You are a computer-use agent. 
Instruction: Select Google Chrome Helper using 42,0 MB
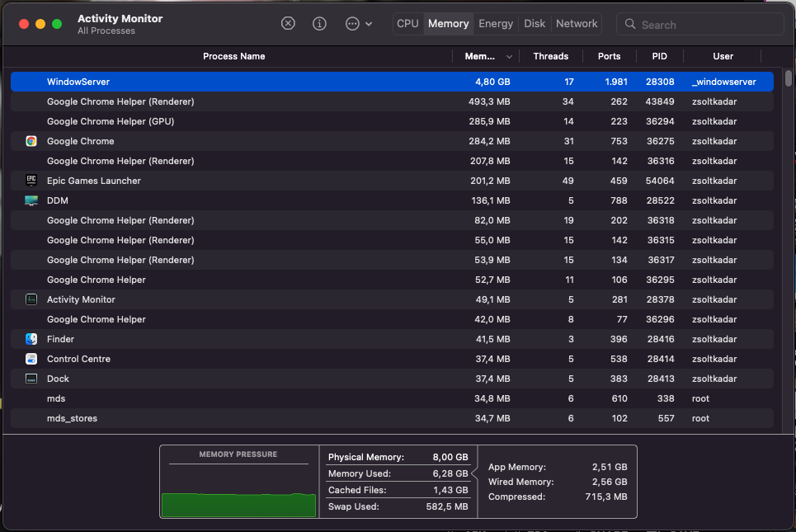click(x=392, y=319)
